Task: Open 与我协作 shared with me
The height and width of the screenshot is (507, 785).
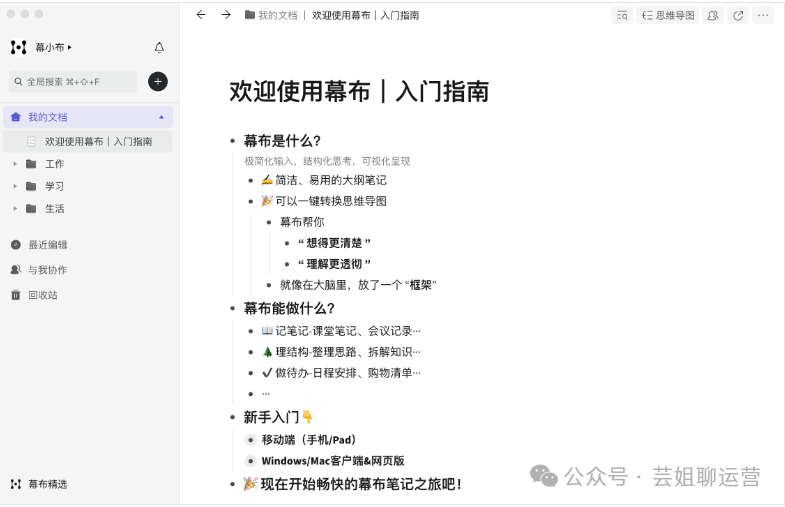Action: coord(48,270)
